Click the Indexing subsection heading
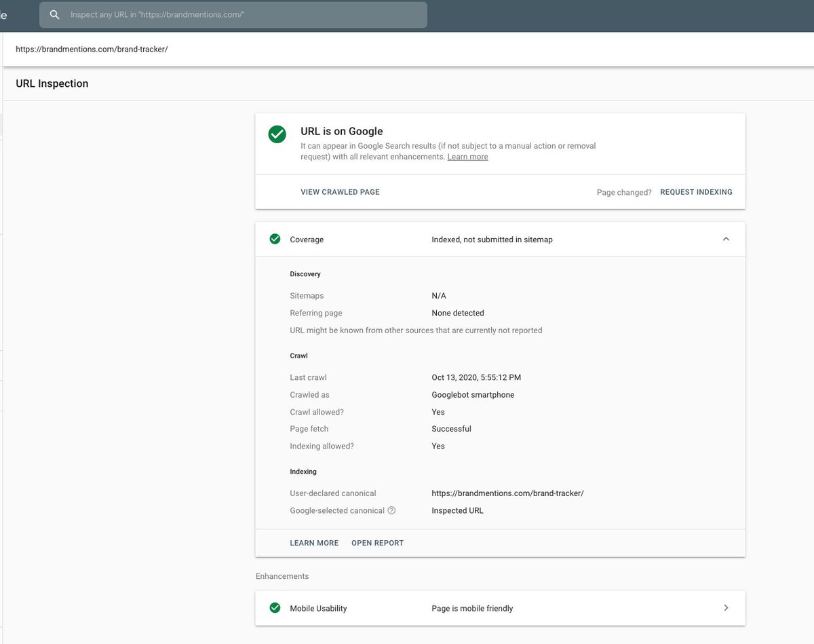The image size is (814, 644). [x=303, y=472]
